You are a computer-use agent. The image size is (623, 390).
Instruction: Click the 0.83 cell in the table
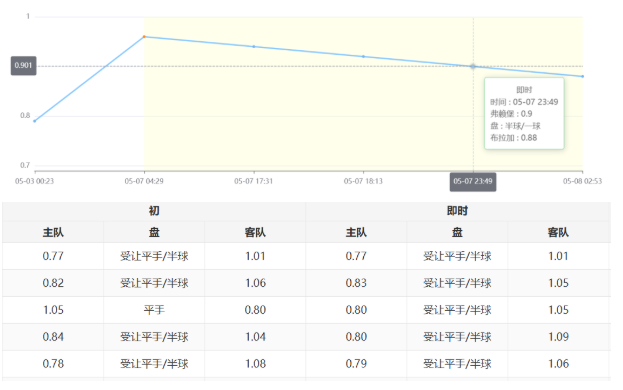(356, 283)
